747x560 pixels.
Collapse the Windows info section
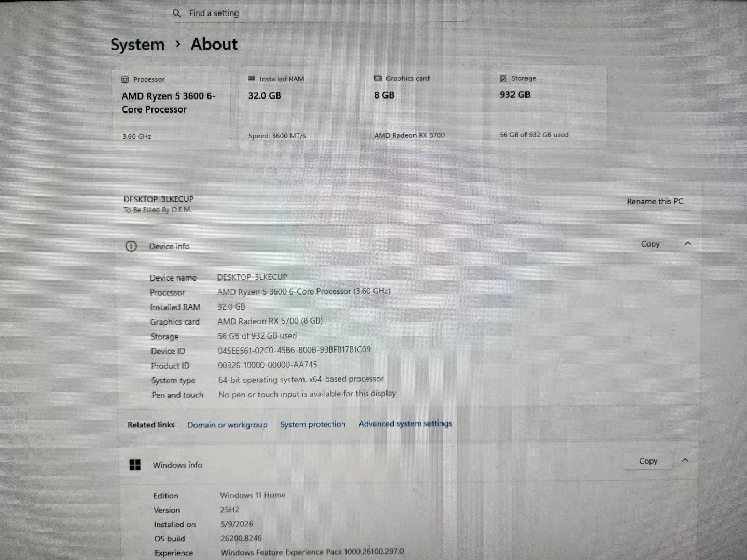685,460
